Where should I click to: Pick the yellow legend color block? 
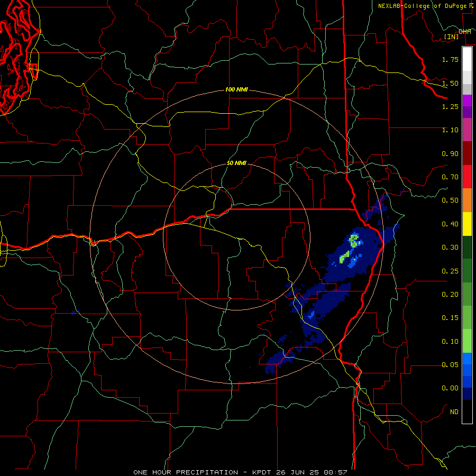[x=467, y=224]
